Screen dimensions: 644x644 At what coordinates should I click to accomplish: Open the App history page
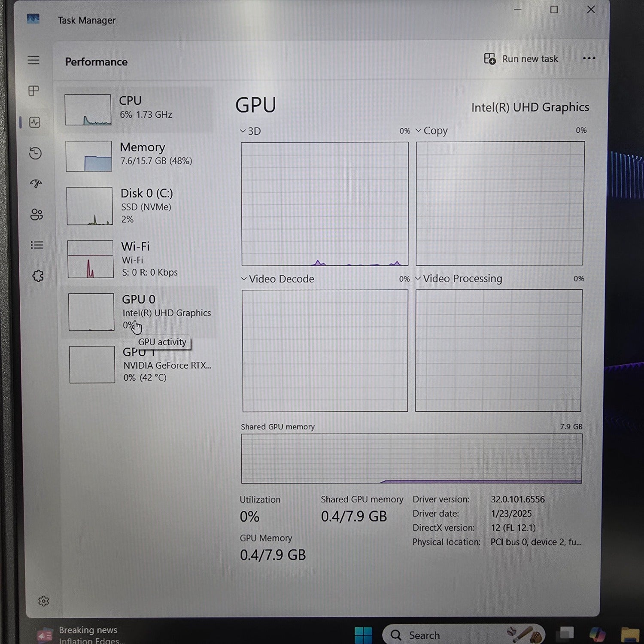click(34, 153)
